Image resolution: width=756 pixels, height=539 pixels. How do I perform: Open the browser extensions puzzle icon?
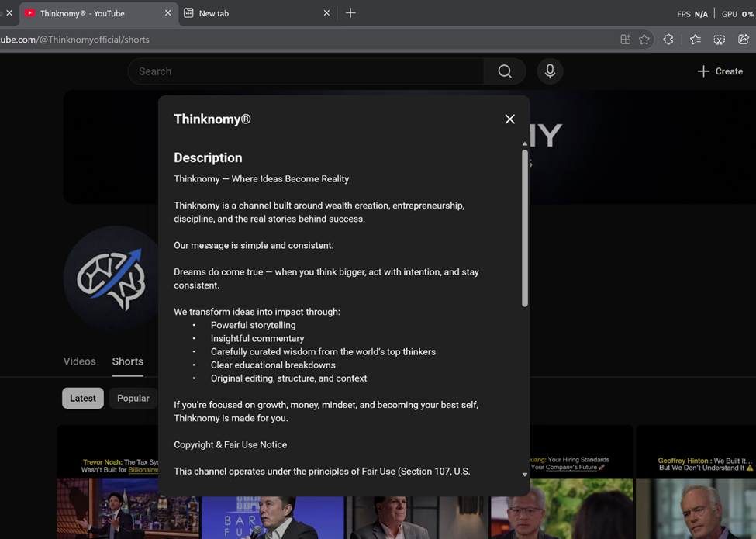(668, 40)
